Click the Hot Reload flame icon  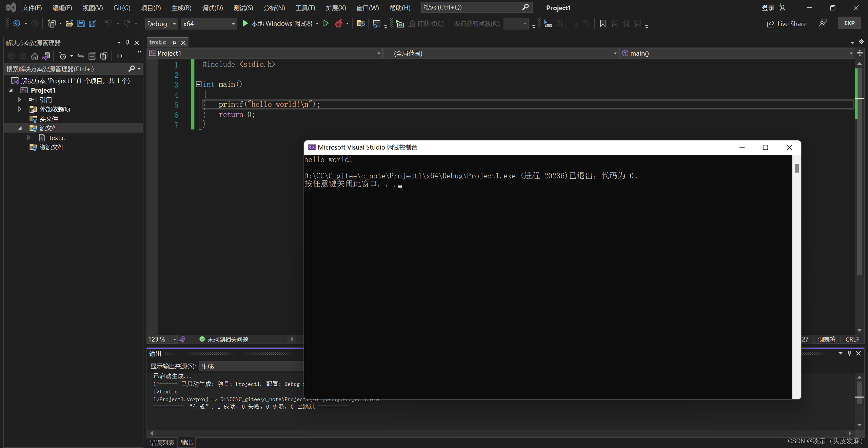point(338,23)
